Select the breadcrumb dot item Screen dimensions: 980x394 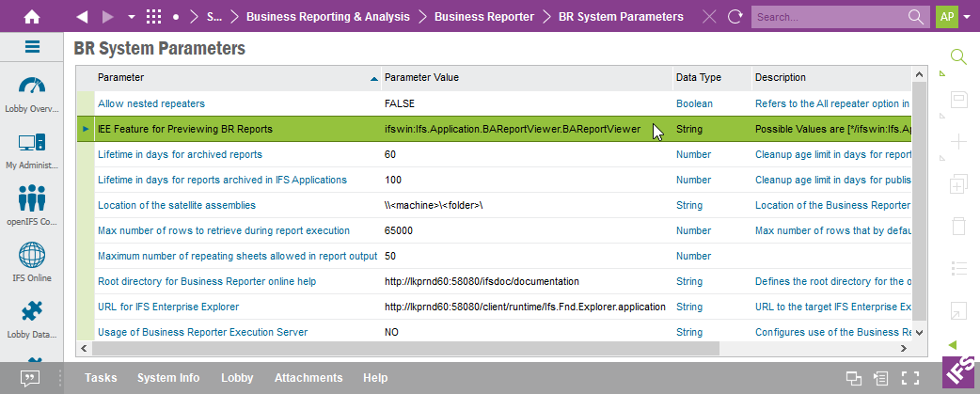[176, 17]
